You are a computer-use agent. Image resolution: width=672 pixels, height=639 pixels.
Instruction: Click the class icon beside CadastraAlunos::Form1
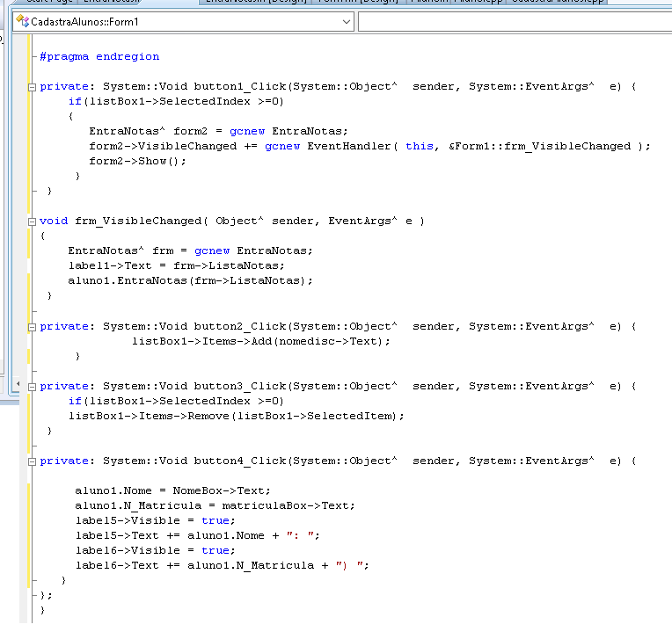[22, 21]
